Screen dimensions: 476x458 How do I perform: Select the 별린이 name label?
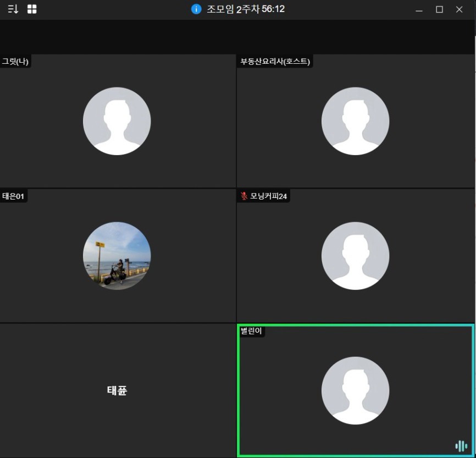251,331
